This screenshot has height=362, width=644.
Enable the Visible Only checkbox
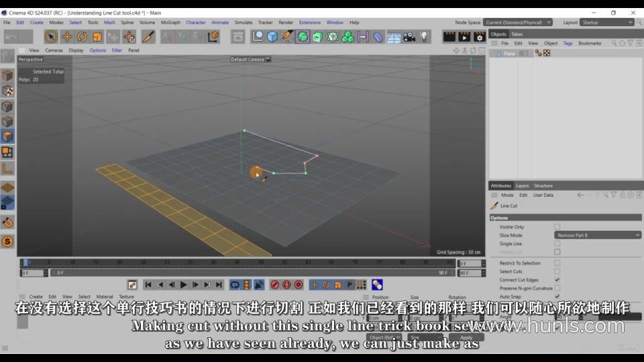pyautogui.click(x=557, y=227)
